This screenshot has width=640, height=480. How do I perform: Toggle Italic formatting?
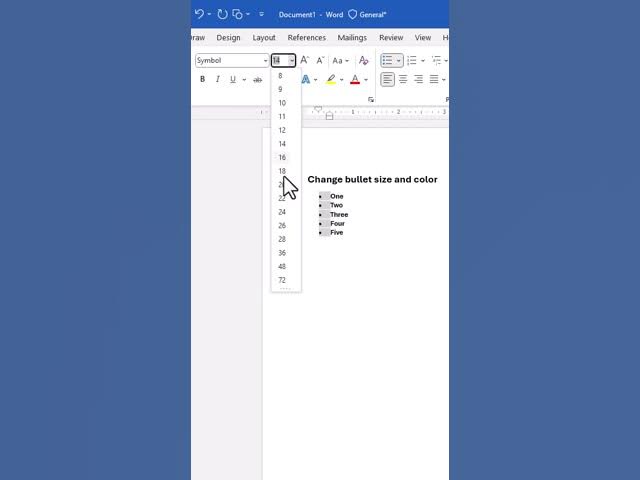pyautogui.click(x=218, y=79)
